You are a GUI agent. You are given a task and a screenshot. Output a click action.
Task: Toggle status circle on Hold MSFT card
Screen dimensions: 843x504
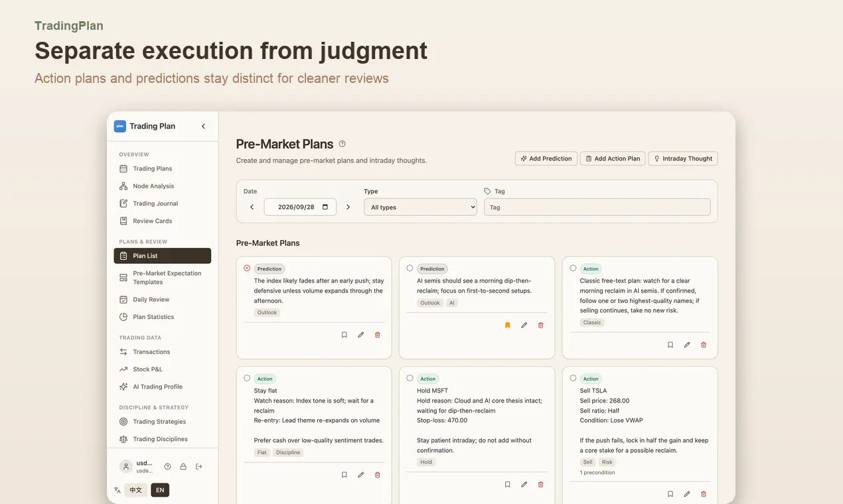(x=410, y=379)
